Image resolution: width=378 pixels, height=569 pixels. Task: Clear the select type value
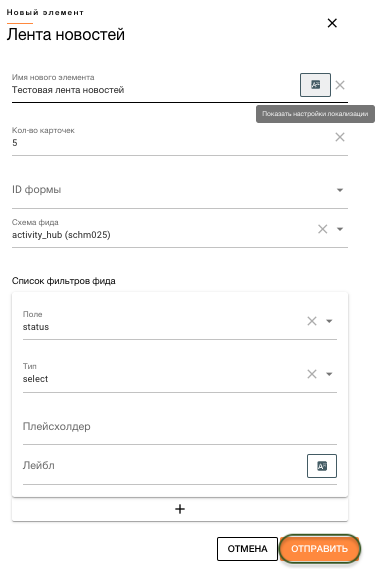point(312,374)
